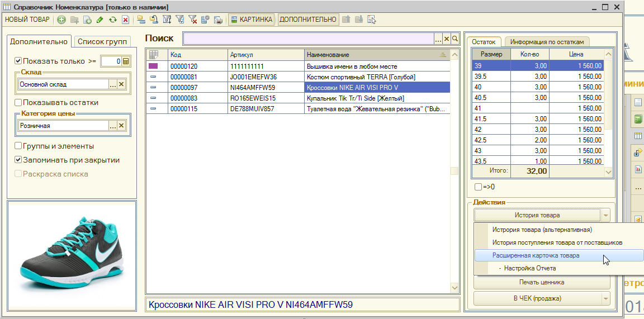This screenshot has height=319, width=644.
Task: Click the НОВЫЙ ТОВАР button
Action: (x=27, y=20)
